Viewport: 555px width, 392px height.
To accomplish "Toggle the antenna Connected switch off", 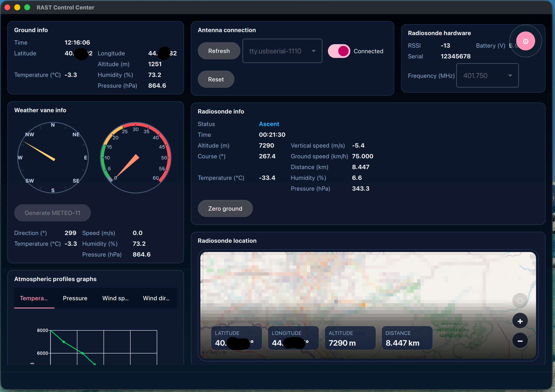I will pos(339,51).
